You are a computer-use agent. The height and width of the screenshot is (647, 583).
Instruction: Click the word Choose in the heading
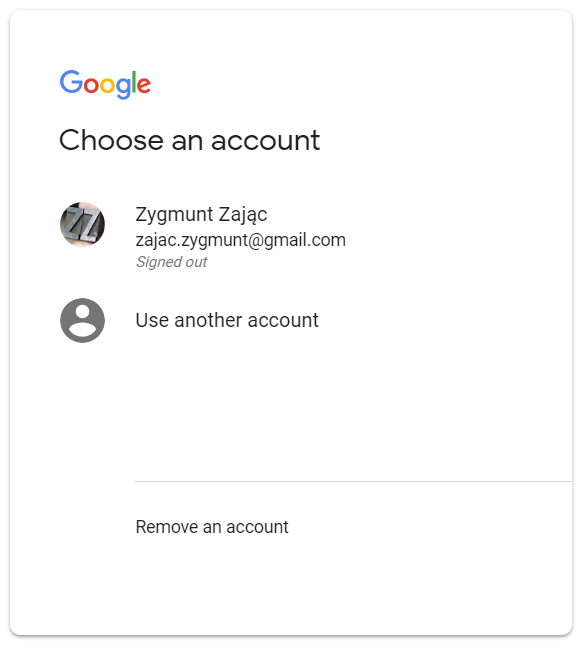[x=111, y=140]
